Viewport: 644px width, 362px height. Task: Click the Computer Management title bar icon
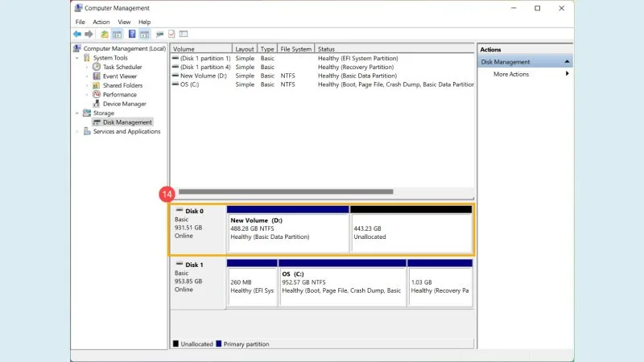[x=78, y=8]
